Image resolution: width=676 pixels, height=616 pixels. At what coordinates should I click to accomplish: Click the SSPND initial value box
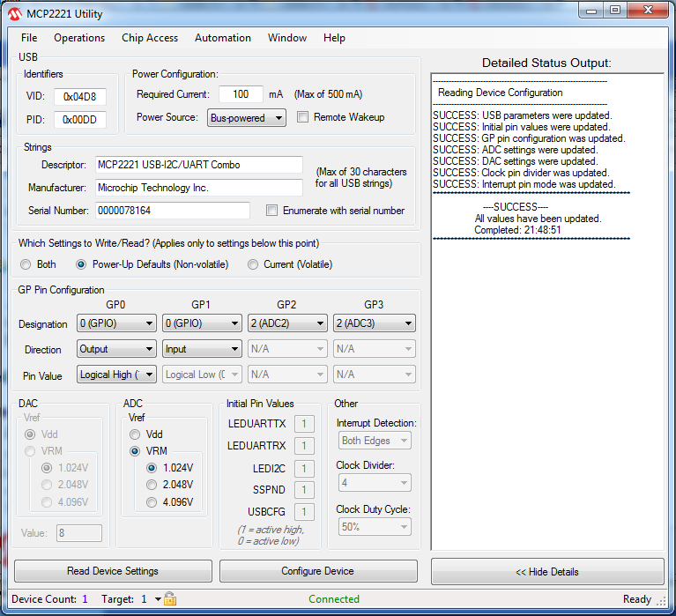304,490
